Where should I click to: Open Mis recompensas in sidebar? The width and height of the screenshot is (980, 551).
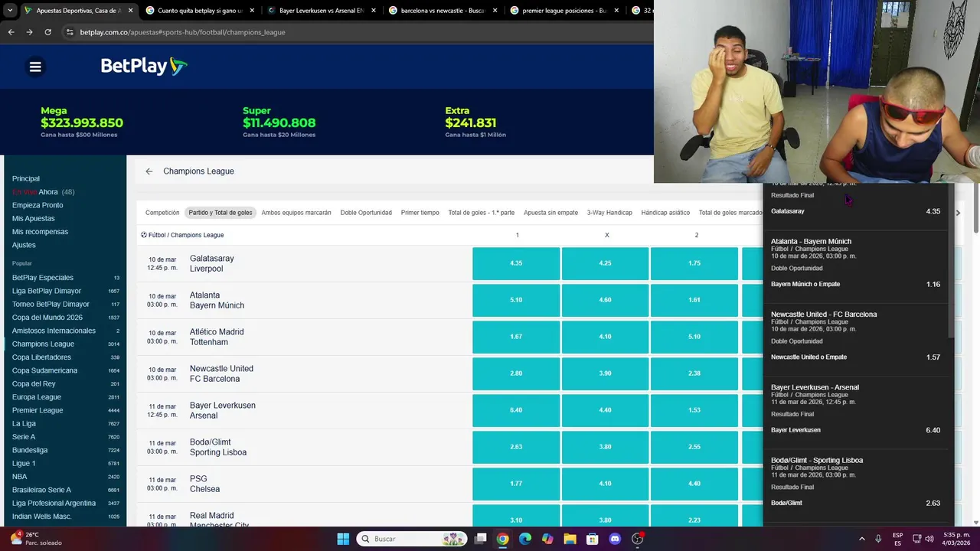pos(40,232)
